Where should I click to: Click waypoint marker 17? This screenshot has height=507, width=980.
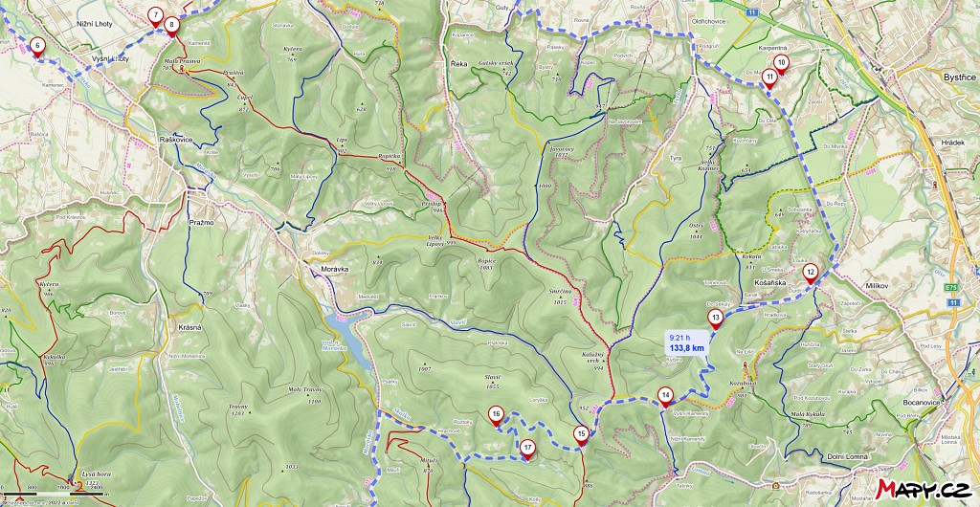527,450
